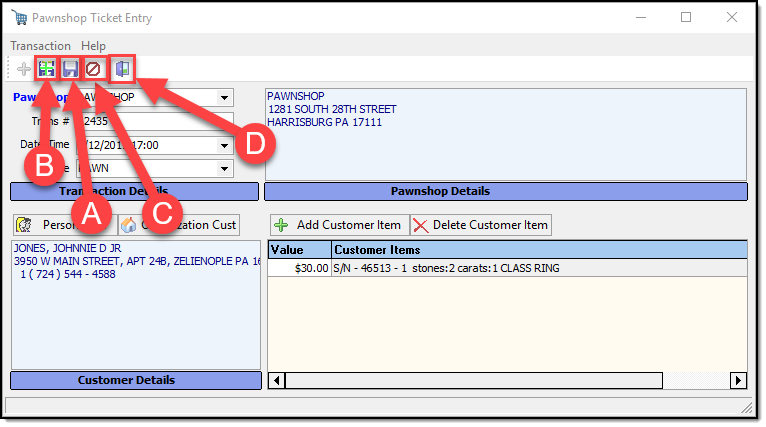The height and width of the screenshot is (427, 766).
Task: Click the Add Customer Item button
Action: (337, 225)
